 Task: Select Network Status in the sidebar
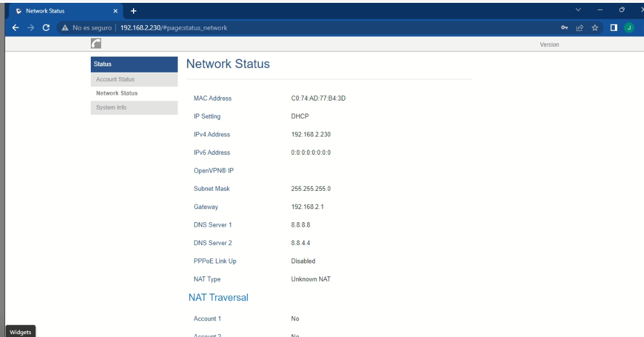(x=116, y=93)
